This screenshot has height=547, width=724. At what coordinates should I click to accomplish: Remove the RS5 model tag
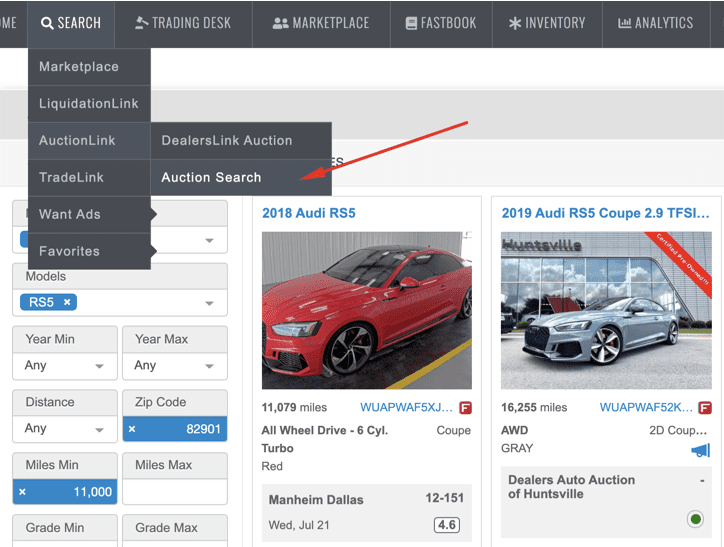[67, 302]
